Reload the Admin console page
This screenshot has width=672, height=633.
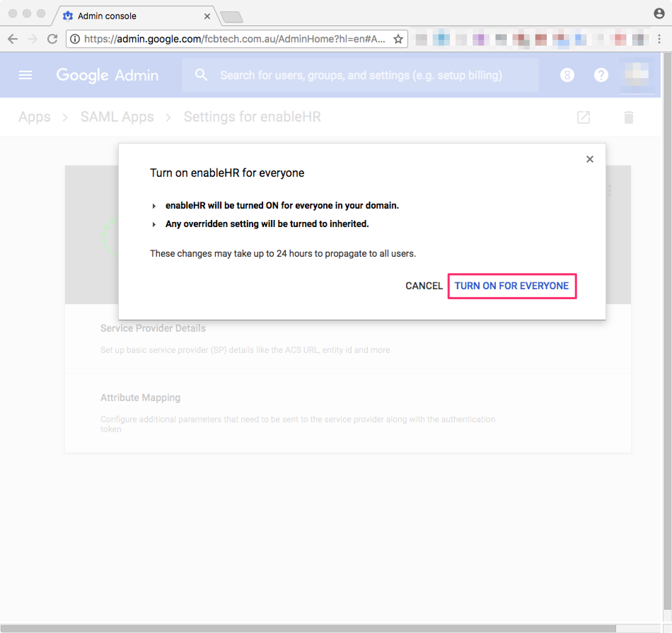point(52,39)
